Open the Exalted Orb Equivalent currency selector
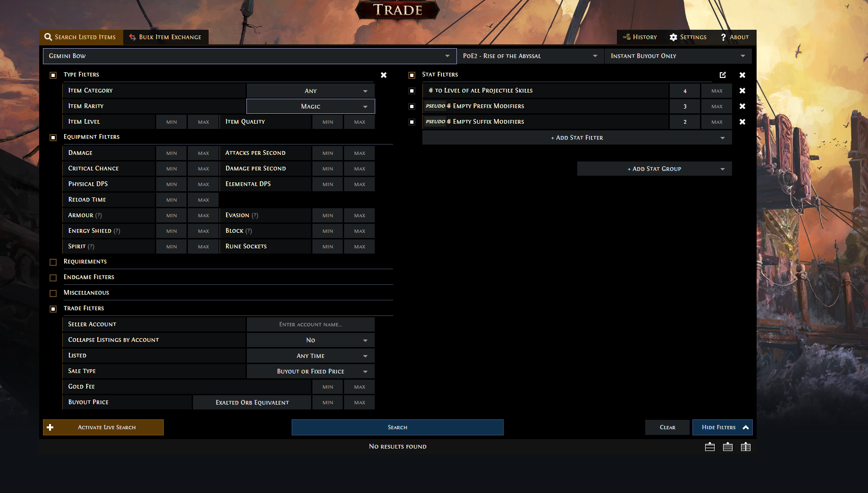 point(252,402)
